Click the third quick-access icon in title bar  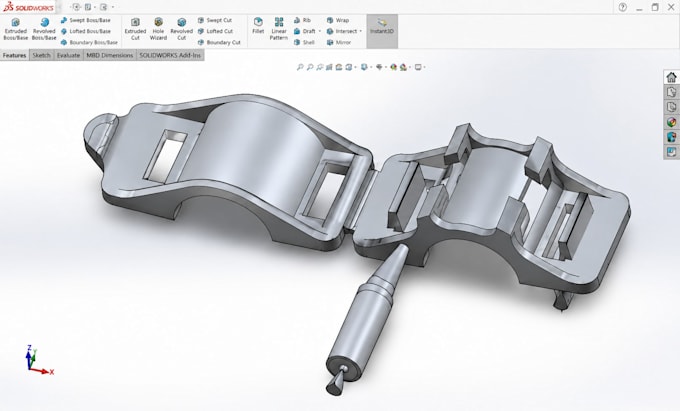point(103,7)
